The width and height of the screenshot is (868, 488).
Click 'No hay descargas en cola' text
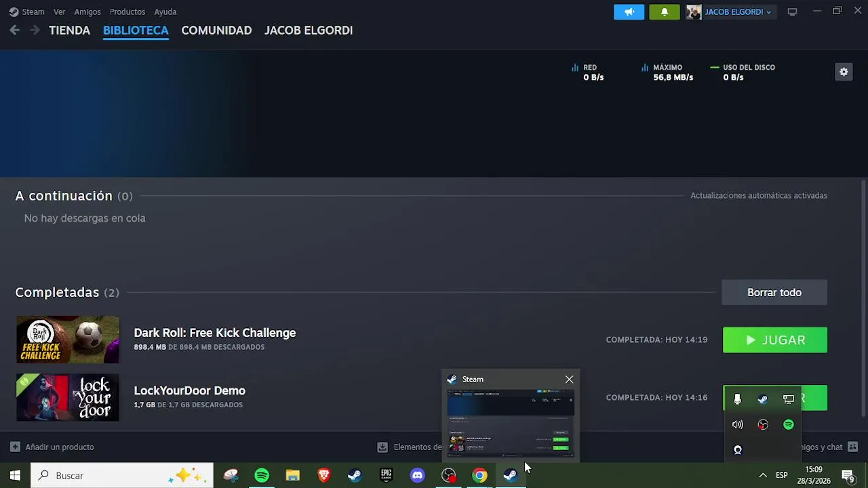(x=85, y=218)
